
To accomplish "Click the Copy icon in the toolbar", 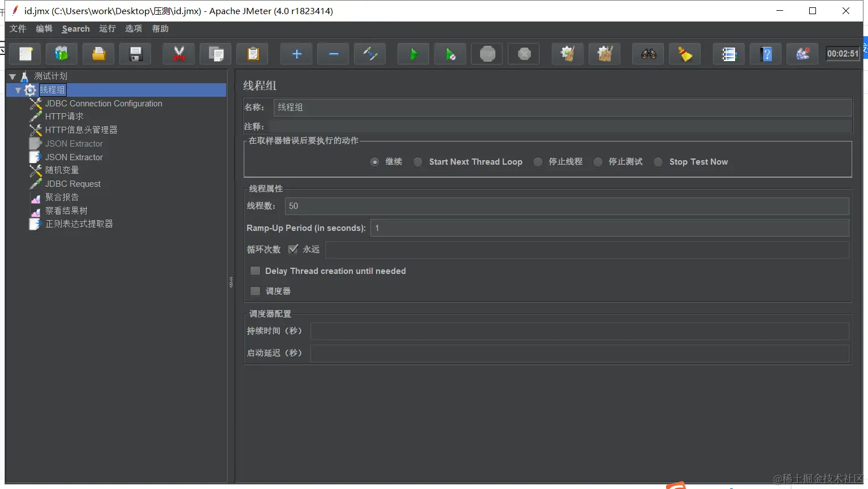I will click(x=215, y=54).
